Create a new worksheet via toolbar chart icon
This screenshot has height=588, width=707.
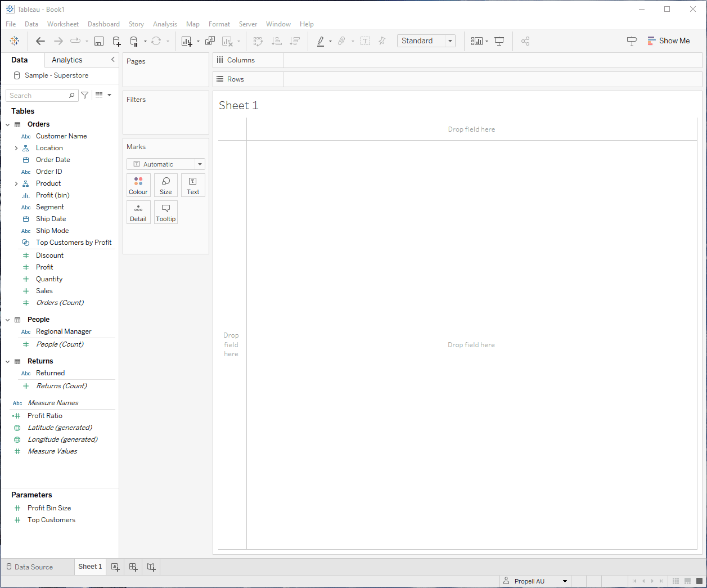click(187, 41)
